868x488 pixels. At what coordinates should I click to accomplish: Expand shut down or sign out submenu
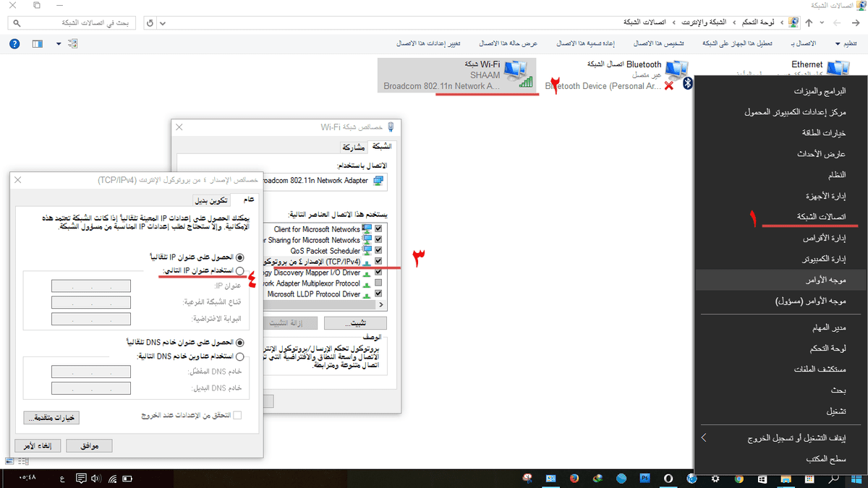(x=705, y=438)
